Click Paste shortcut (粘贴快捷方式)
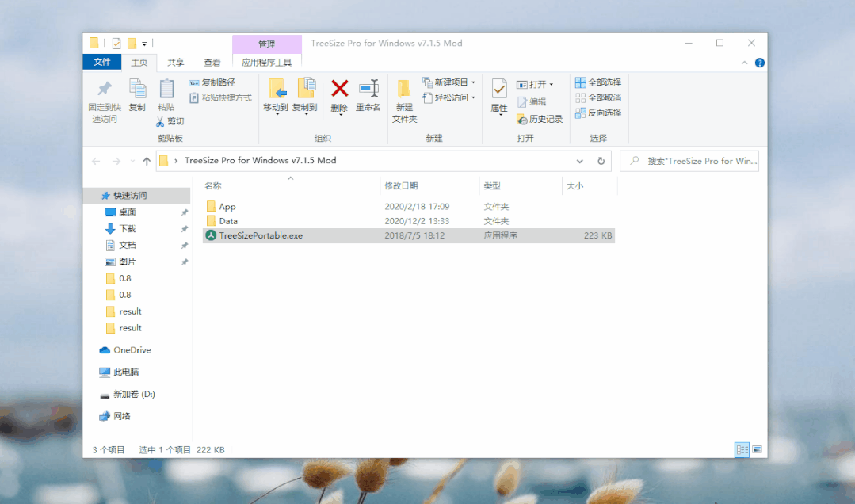This screenshot has height=504, width=855. [220, 97]
